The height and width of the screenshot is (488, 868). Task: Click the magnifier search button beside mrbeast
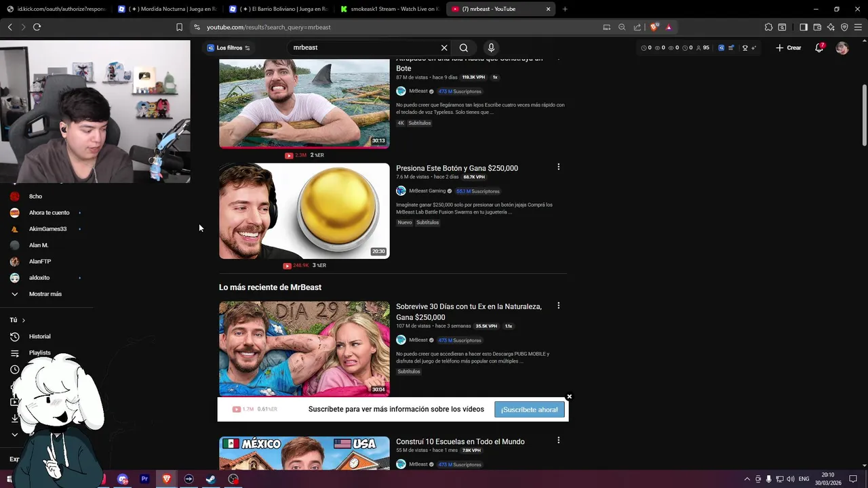point(464,48)
